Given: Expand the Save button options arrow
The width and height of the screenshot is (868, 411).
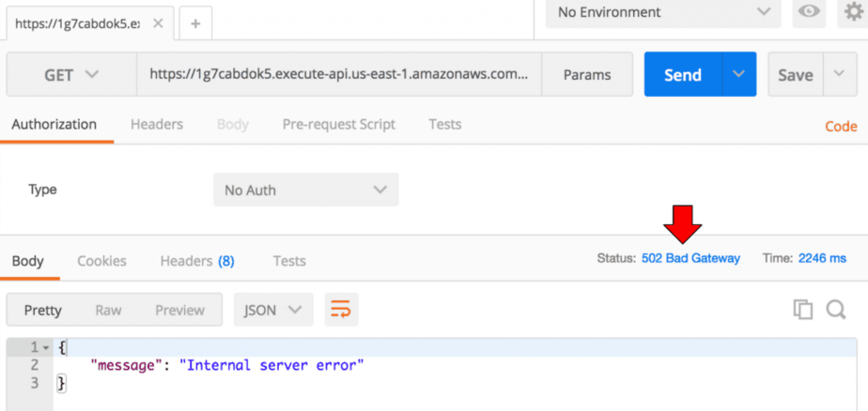Looking at the screenshot, I should tap(839, 75).
